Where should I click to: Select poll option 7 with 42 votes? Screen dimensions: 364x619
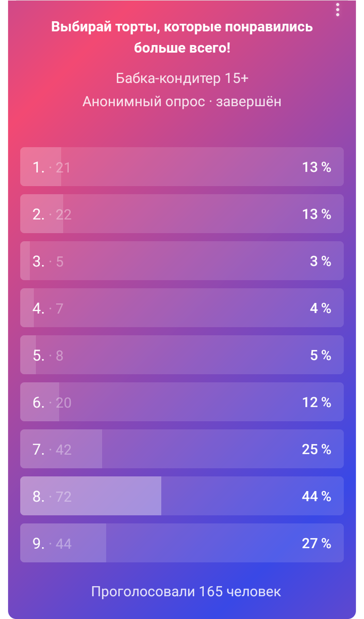tap(182, 449)
